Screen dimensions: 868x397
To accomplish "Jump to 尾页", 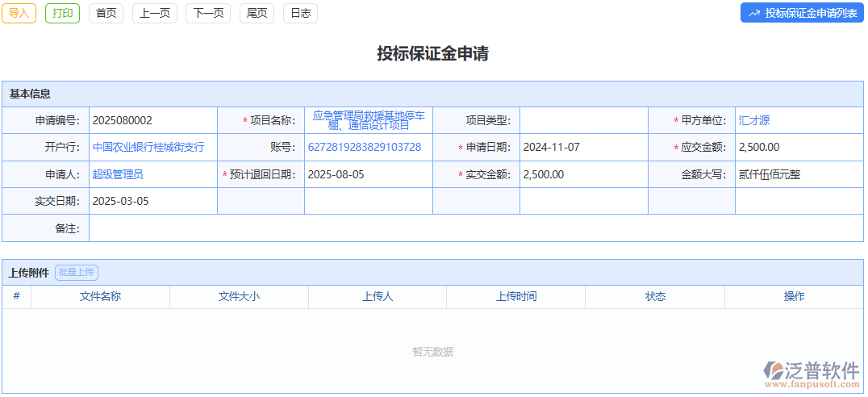I will [257, 13].
